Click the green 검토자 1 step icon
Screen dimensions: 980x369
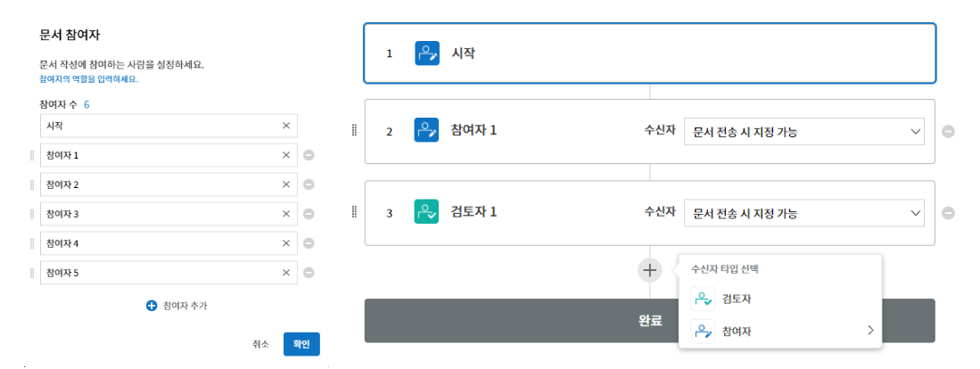tap(427, 211)
